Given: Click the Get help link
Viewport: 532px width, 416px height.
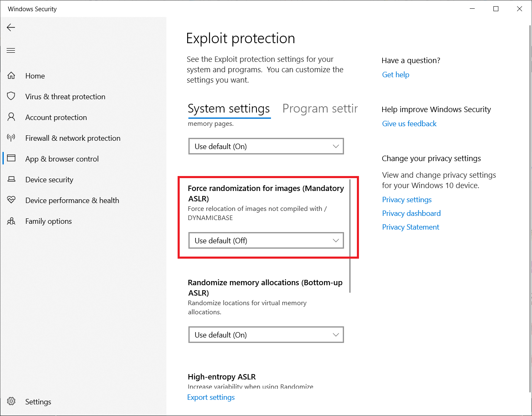Looking at the screenshot, I should (x=395, y=75).
